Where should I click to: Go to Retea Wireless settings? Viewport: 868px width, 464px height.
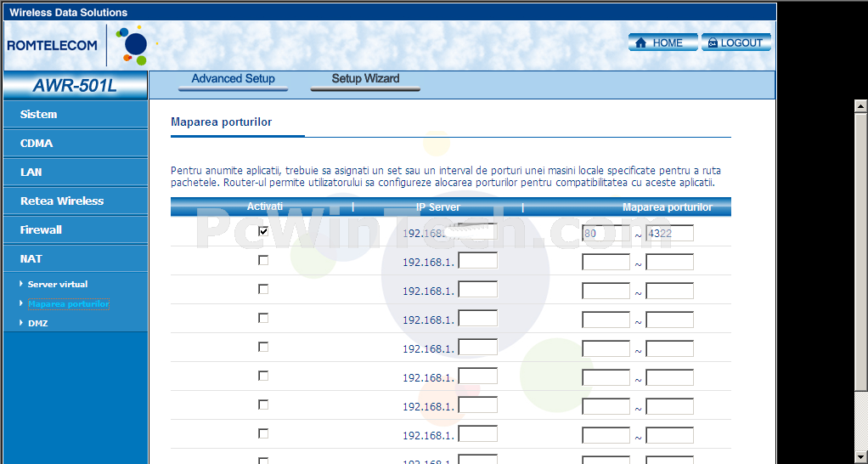tap(62, 201)
